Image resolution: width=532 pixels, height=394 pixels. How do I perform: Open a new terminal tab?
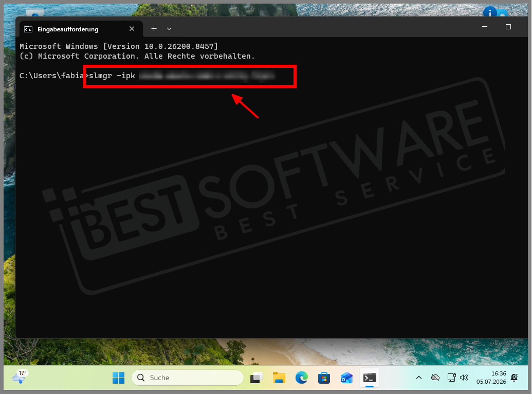(154, 29)
